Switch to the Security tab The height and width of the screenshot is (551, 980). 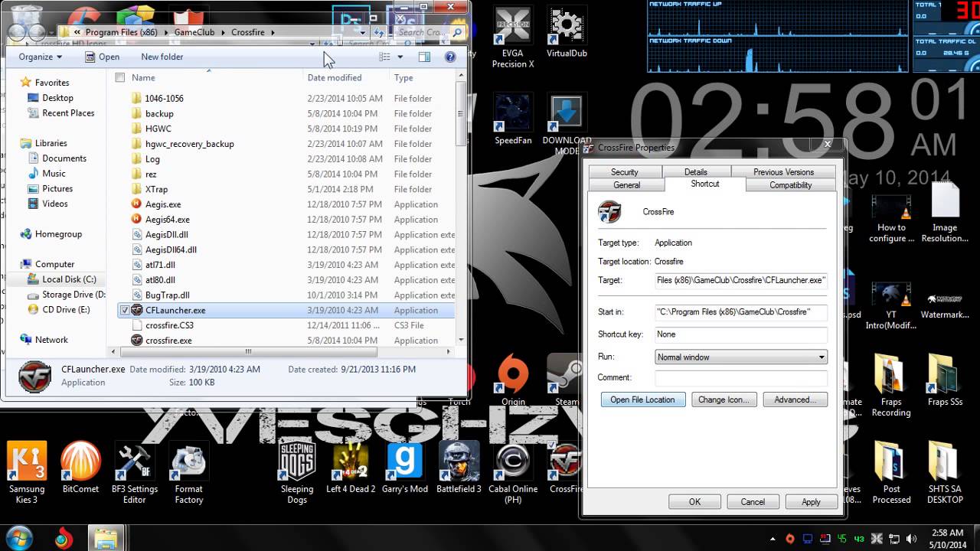[x=625, y=172]
